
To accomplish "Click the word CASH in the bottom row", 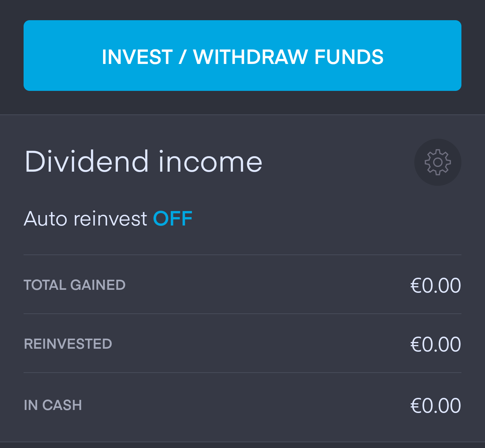I will (x=62, y=405).
